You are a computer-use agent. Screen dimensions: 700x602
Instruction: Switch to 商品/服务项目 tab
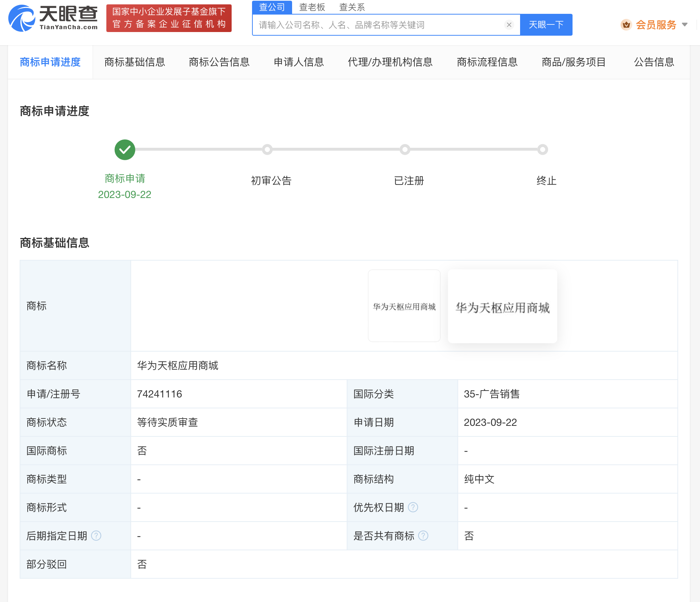pyautogui.click(x=574, y=62)
